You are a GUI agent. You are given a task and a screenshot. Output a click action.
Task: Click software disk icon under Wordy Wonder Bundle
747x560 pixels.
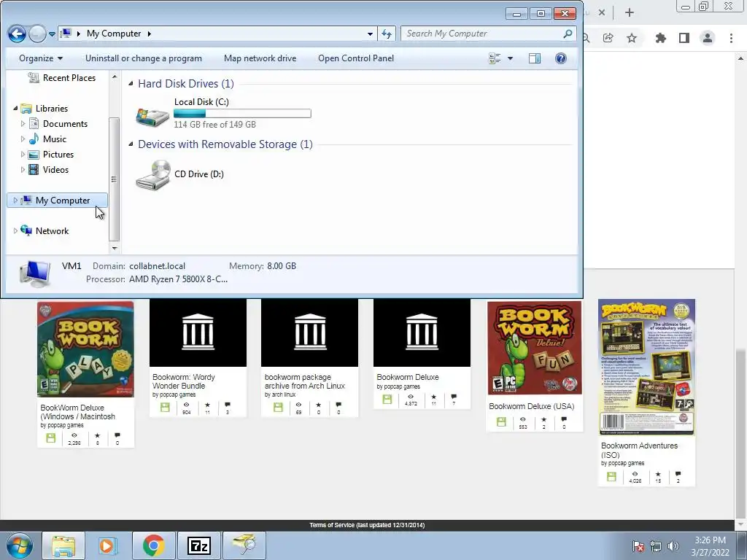pos(165,407)
